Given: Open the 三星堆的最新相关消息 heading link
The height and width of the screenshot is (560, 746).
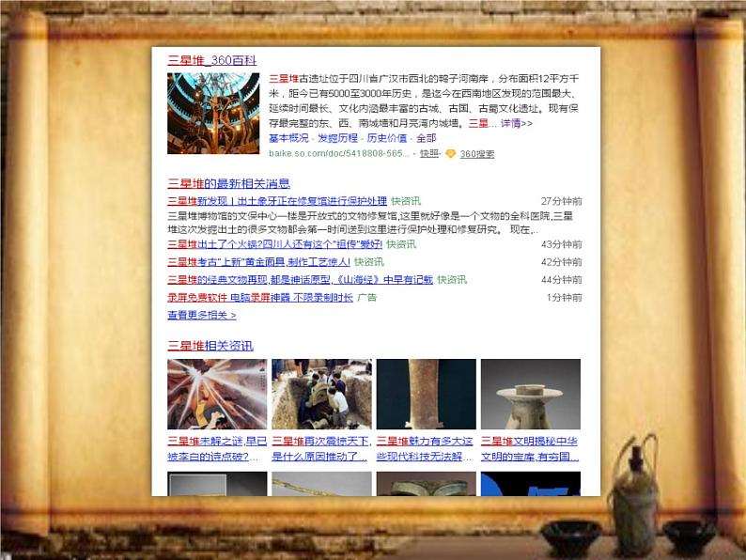Looking at the screenshot, I should tap(229, 183).
